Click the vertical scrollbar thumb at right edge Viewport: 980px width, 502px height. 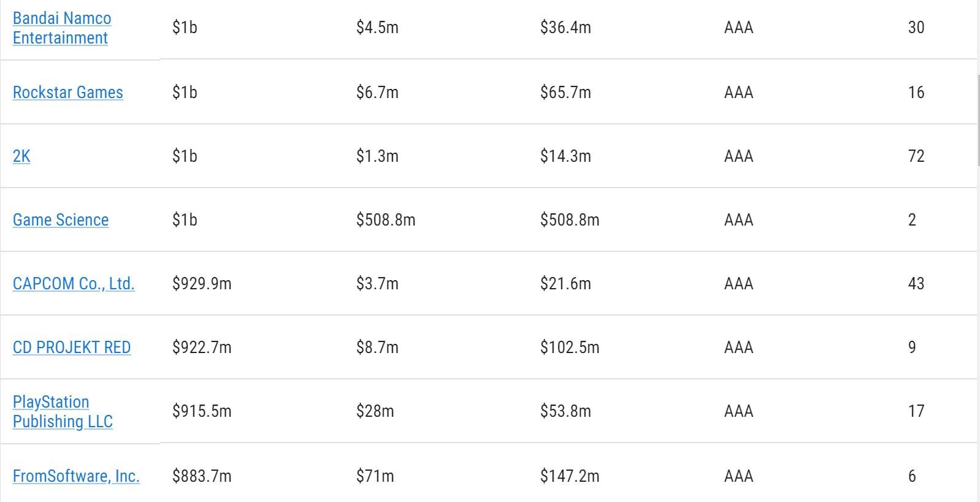(978, 121)
